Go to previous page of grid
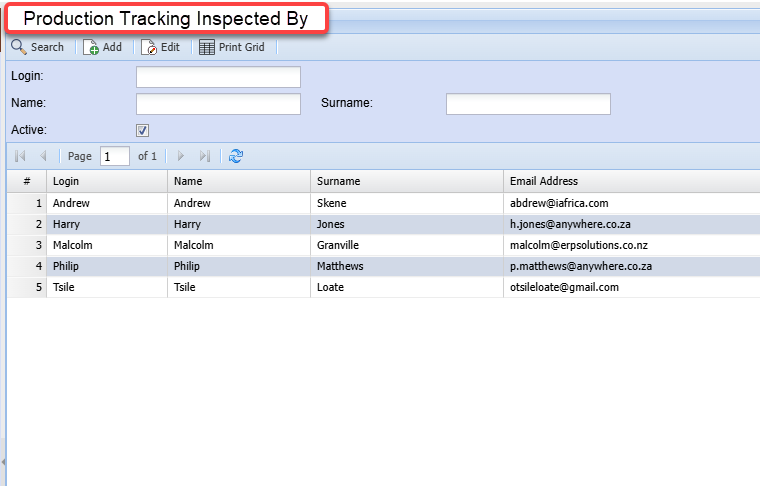The height and width of the screenshot is (486, 760). pos(43,156)
